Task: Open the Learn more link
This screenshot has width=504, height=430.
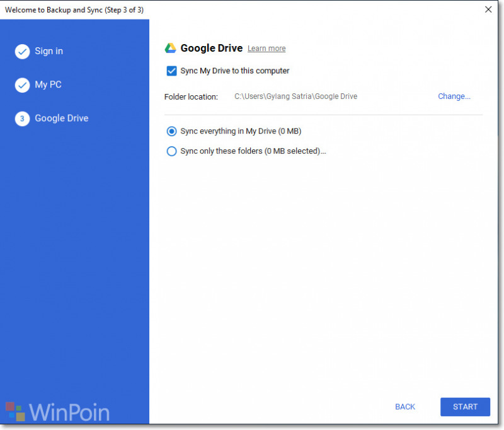Action: [266, 49]
